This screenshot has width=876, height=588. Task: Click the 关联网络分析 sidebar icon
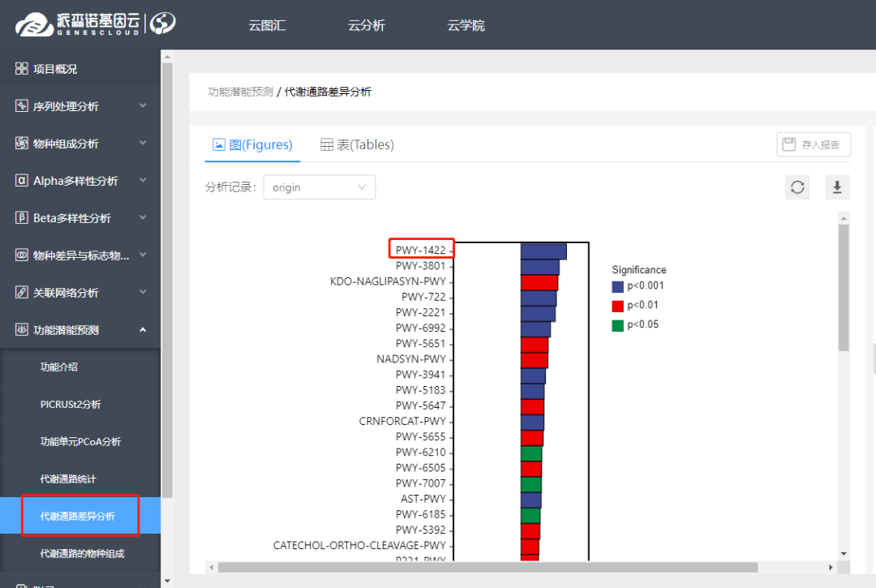(22, 293)
